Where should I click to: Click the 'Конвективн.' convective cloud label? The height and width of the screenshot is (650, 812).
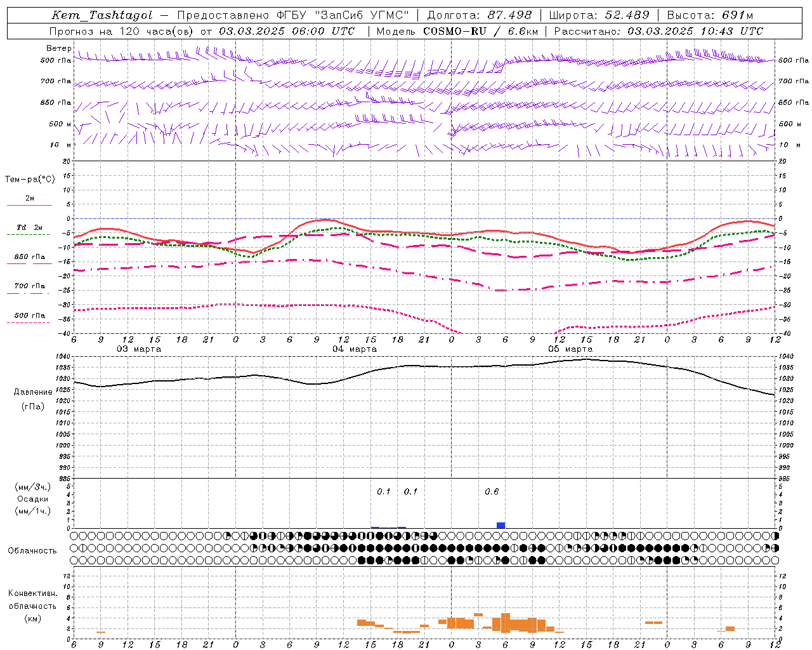[32, 594]
